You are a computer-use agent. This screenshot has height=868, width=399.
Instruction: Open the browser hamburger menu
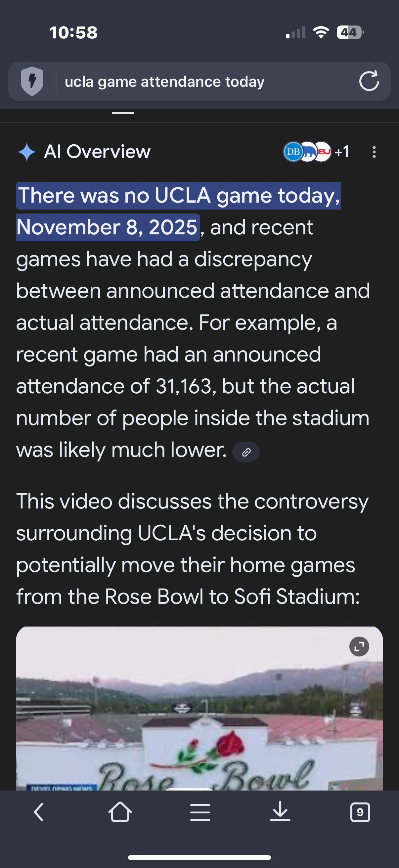click(x=200, y=812)
